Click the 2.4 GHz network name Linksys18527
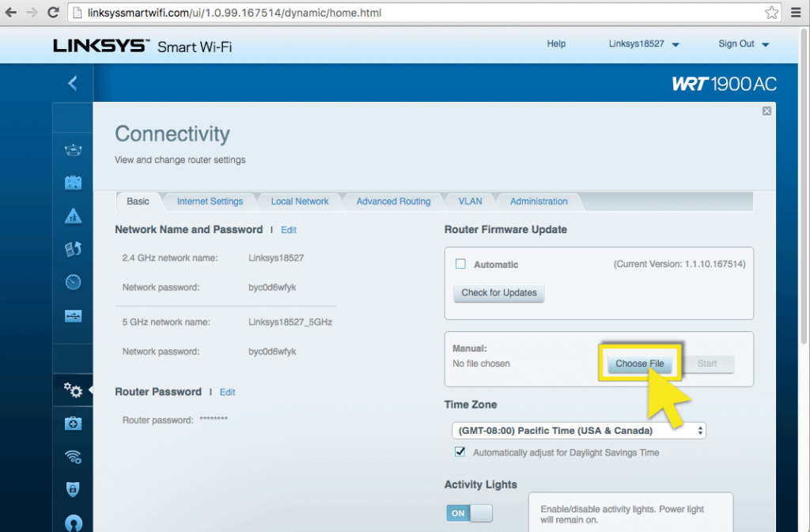 point(276,258)
